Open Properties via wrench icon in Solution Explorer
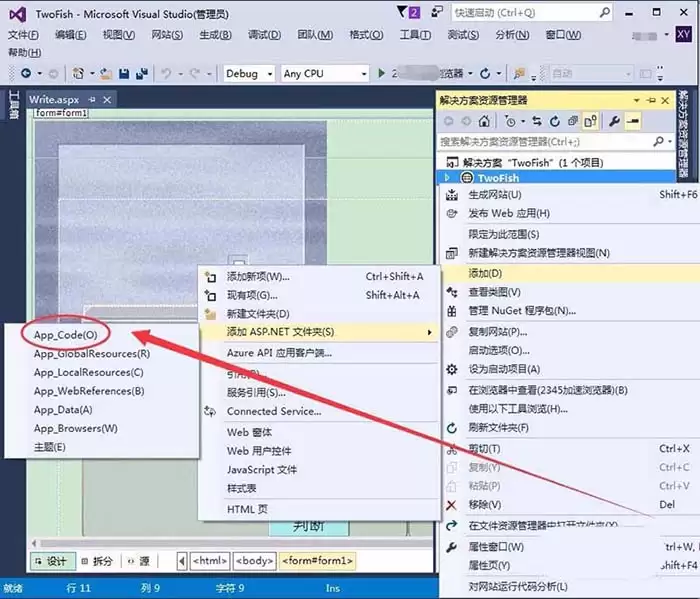Viewport: 700px width, 599px height. 614,121
